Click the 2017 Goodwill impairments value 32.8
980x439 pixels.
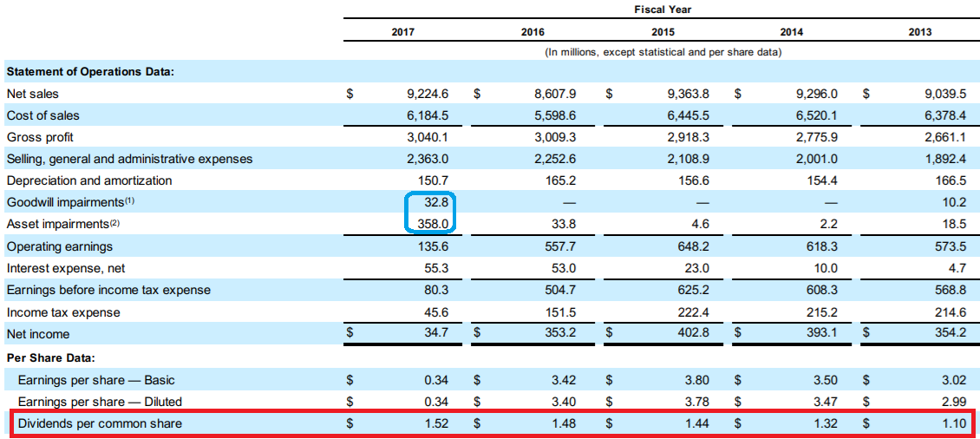[436, 203]
